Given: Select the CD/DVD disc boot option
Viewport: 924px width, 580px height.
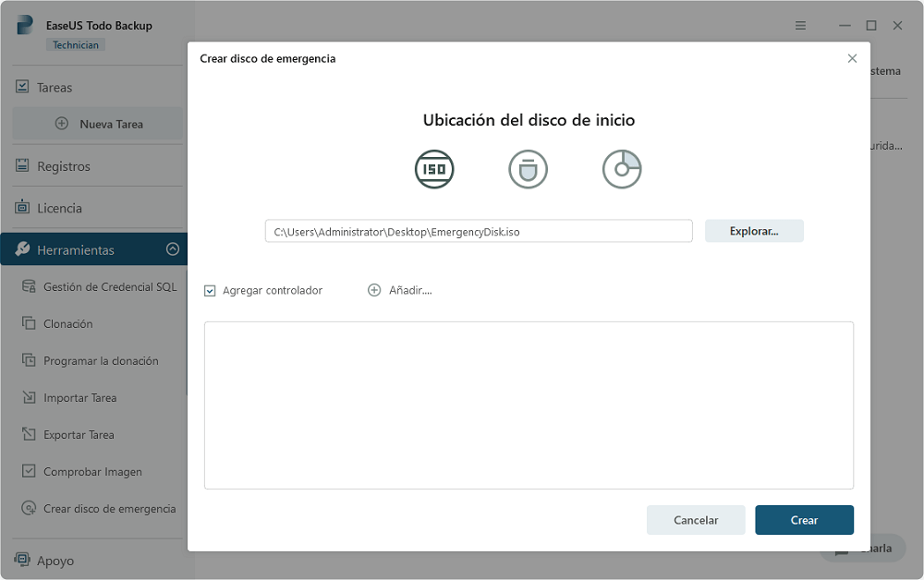Looking at the screenshot, I should (x=621, y=169).
